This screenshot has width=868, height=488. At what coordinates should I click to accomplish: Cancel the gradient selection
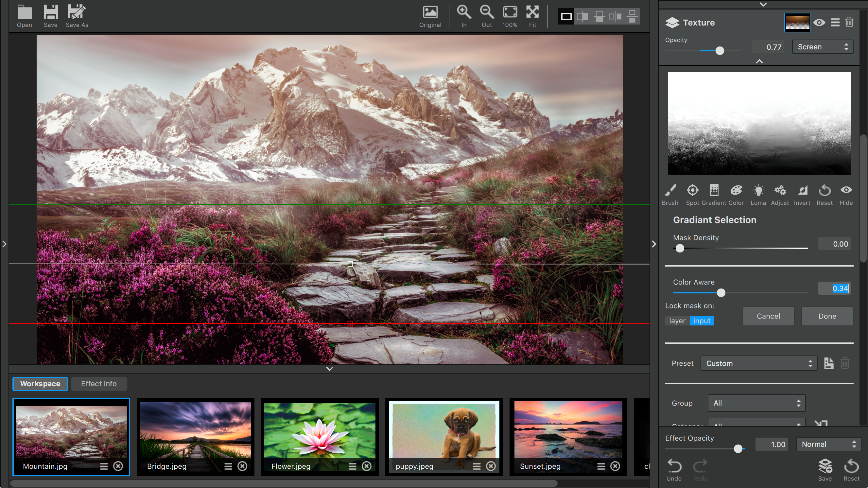pyautogui.click(x=768, y=316)
